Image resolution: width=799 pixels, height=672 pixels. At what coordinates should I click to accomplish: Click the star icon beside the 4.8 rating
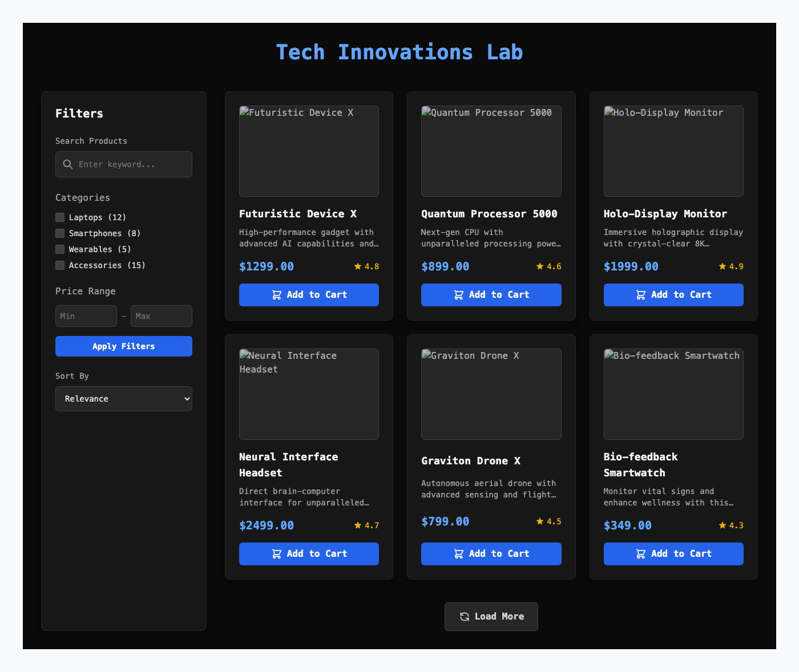click(358, 266)
